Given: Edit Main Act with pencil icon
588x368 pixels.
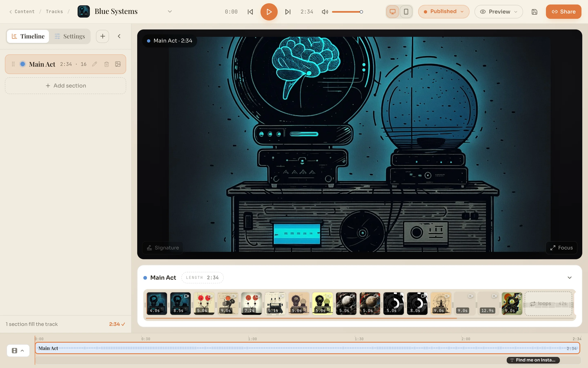Looking at the screenshot, I should [95, 64].
